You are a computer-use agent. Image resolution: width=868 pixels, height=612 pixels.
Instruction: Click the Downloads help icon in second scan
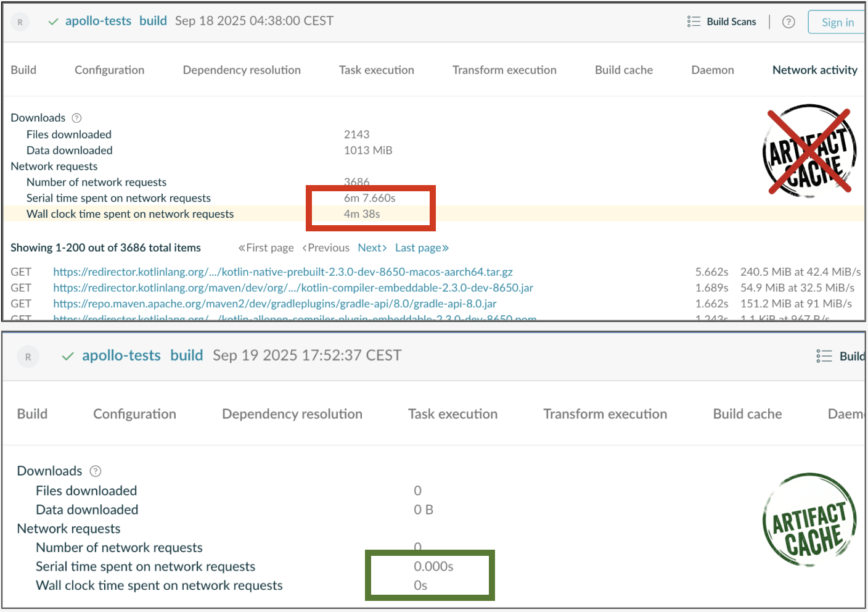click(x=96, y=471)
